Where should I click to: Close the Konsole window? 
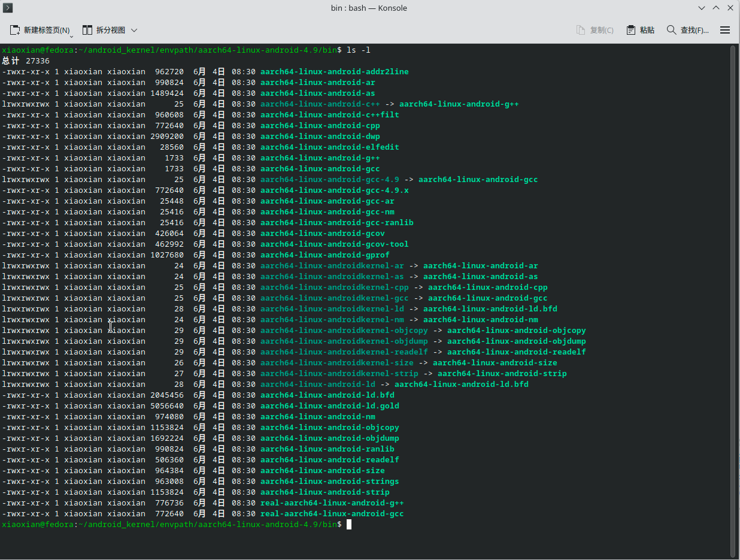pyautogui.click(x=730, y=8)
